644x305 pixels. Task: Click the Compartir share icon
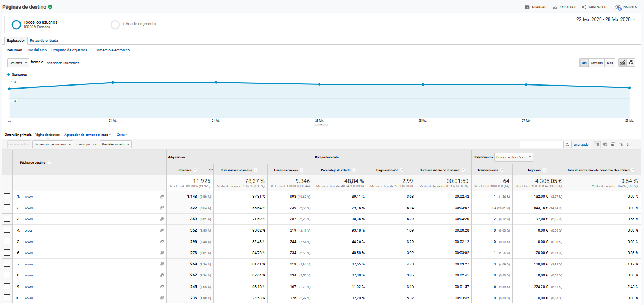point(584,7)
